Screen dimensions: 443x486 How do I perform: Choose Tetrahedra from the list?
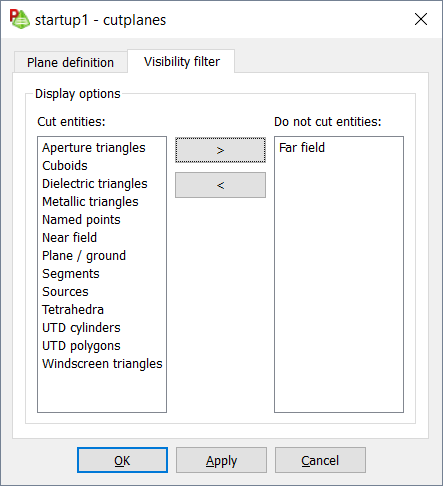73,310
